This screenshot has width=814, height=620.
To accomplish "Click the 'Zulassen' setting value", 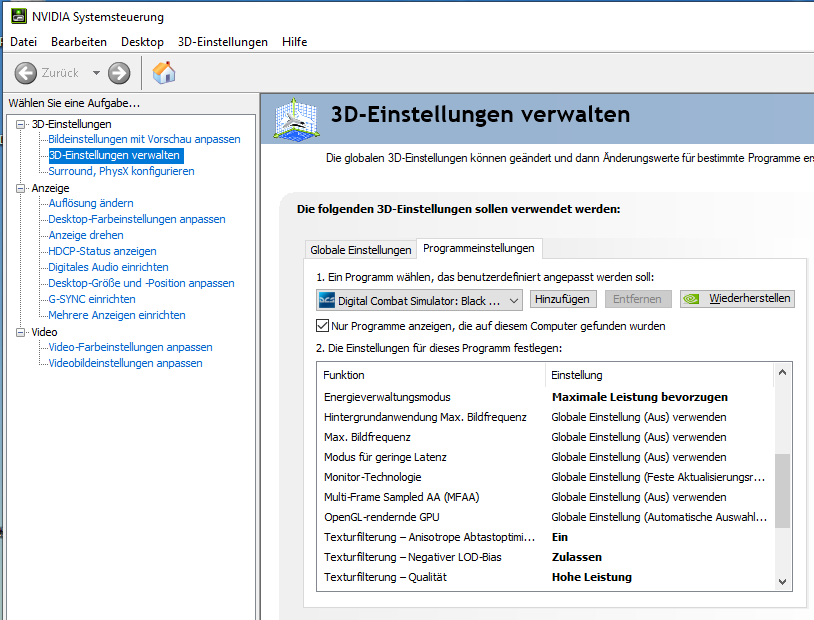I will [x=577, y=557].
